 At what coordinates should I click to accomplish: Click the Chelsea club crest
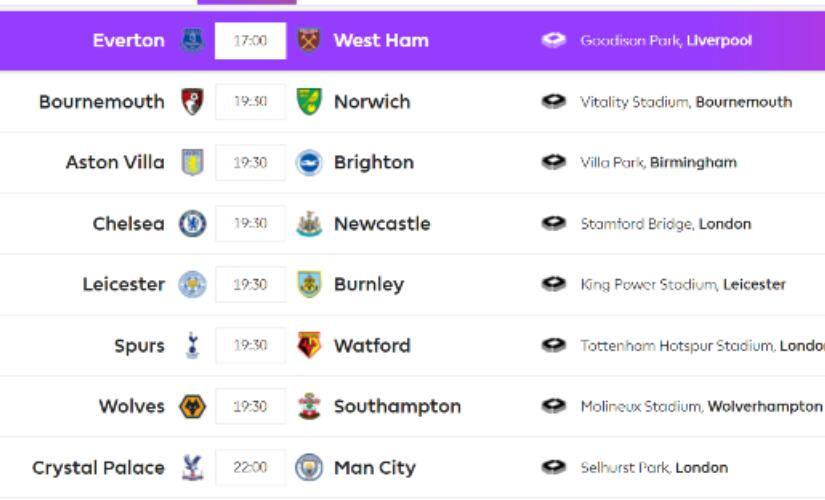pyautogui.click(x=192, y=224)
